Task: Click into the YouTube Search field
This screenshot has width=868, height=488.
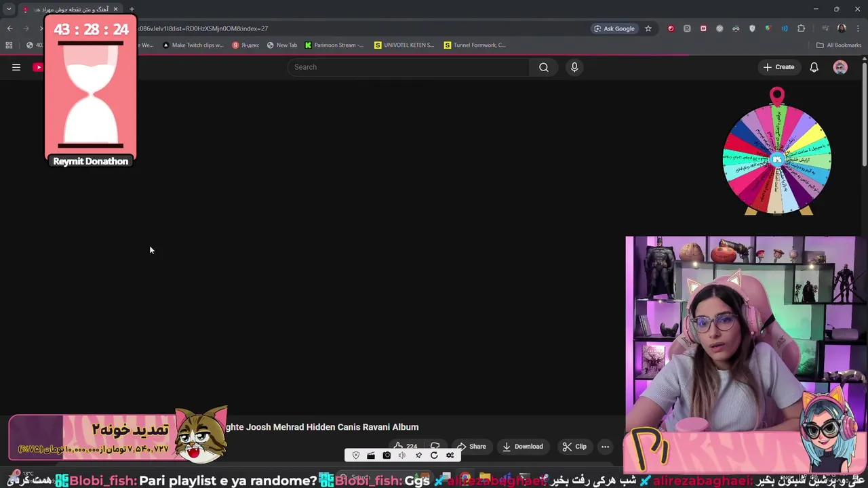Action: click(408, 67)
